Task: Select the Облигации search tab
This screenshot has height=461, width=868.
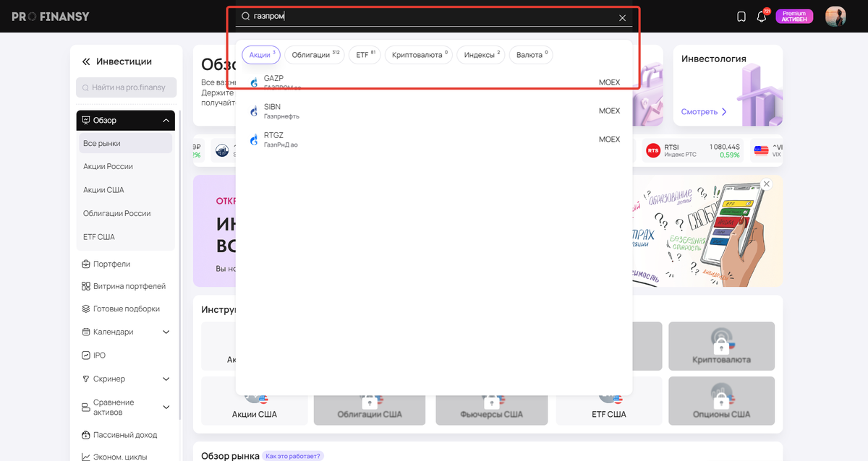Action: point(315,55)
